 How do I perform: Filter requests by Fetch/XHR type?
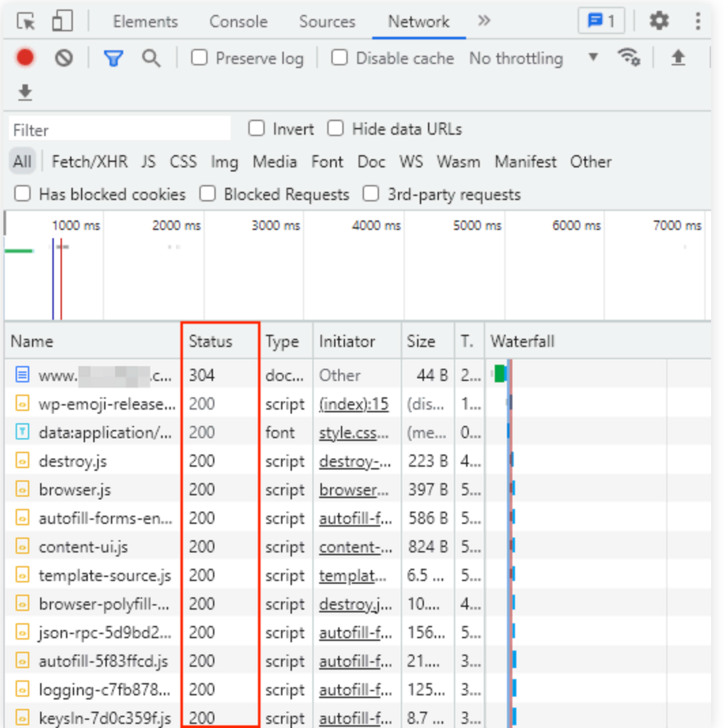click(89, 162)
